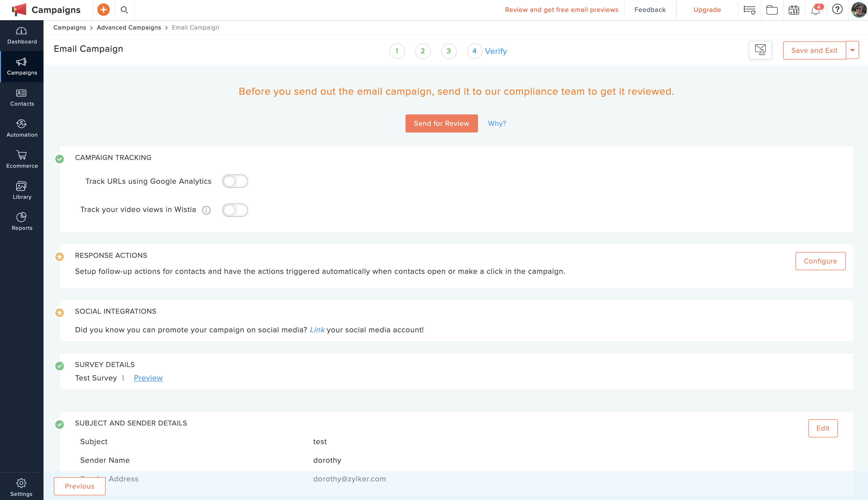
Task: Go to step 2 of campaign wizard
Action: pos(423,51)
